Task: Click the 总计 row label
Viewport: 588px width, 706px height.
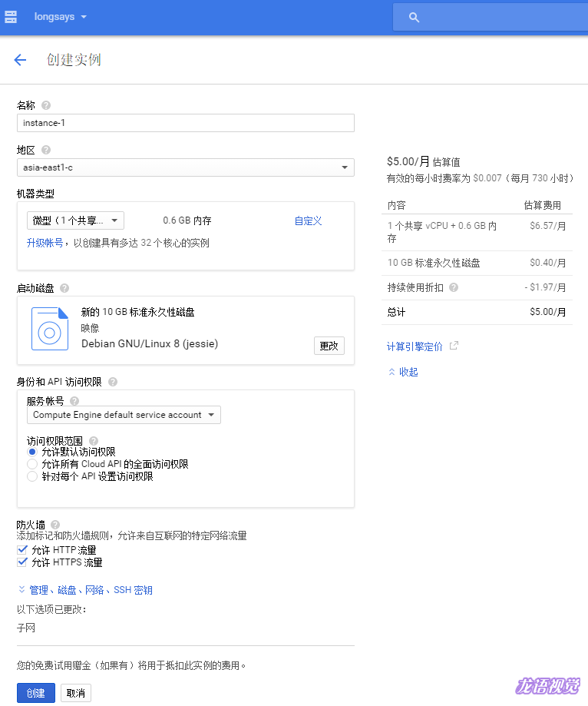Action: [396, 312]
